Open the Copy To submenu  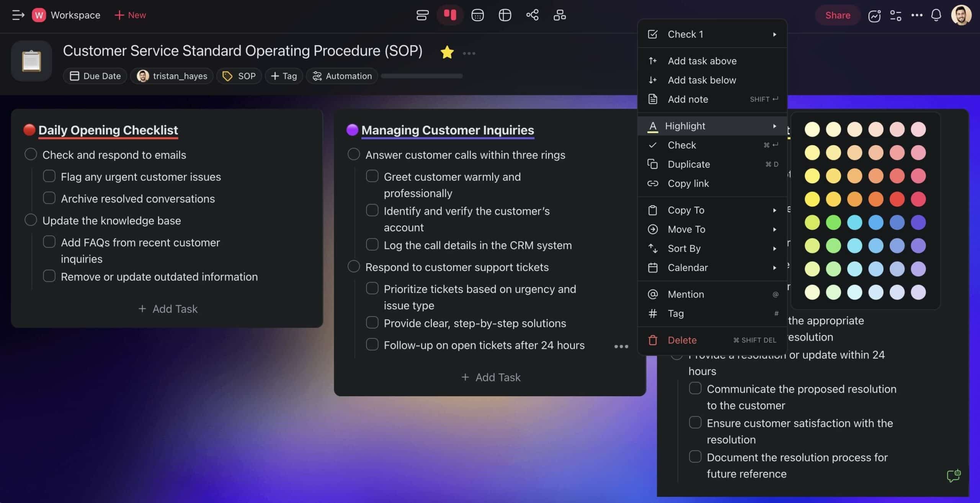(713, 210)
